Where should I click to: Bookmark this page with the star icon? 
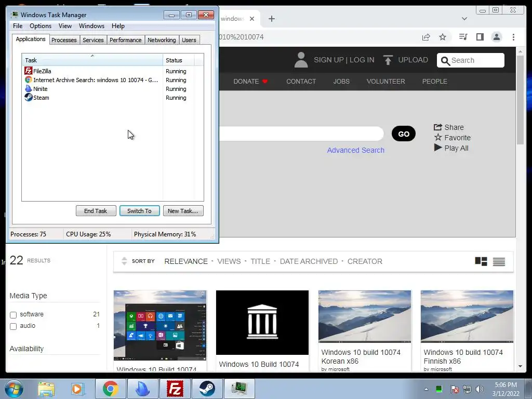click(443, 37)
